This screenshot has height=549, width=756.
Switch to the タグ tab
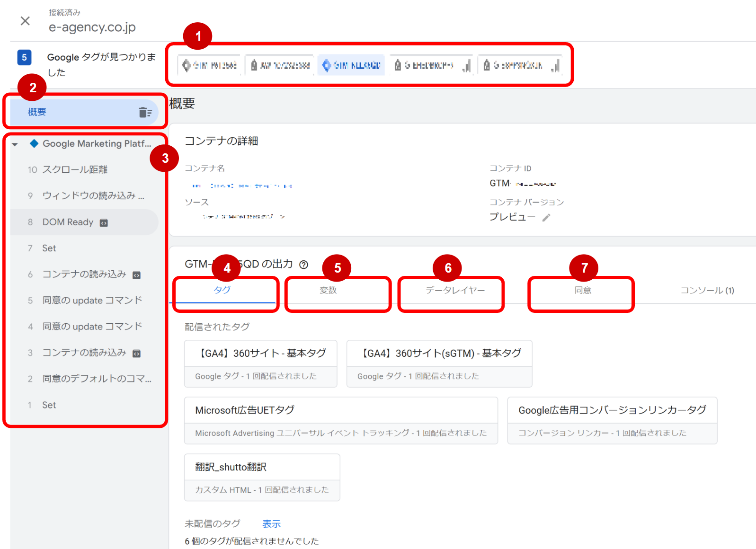222,290
